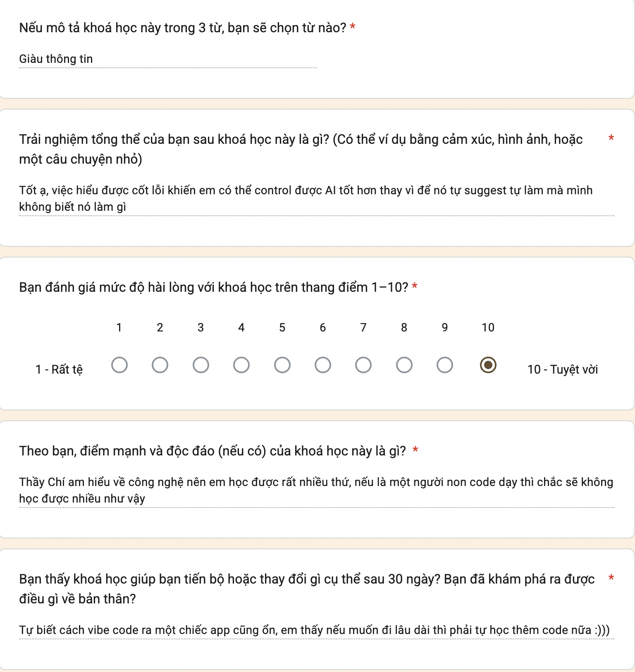Click the 'sau 30 ngày' progress question
The height and width of the screenshot is (672, 635).
(307, 589)
